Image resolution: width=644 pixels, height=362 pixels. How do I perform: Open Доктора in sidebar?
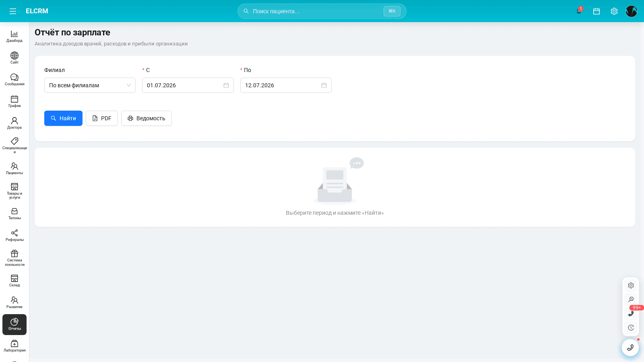point(14,123)
